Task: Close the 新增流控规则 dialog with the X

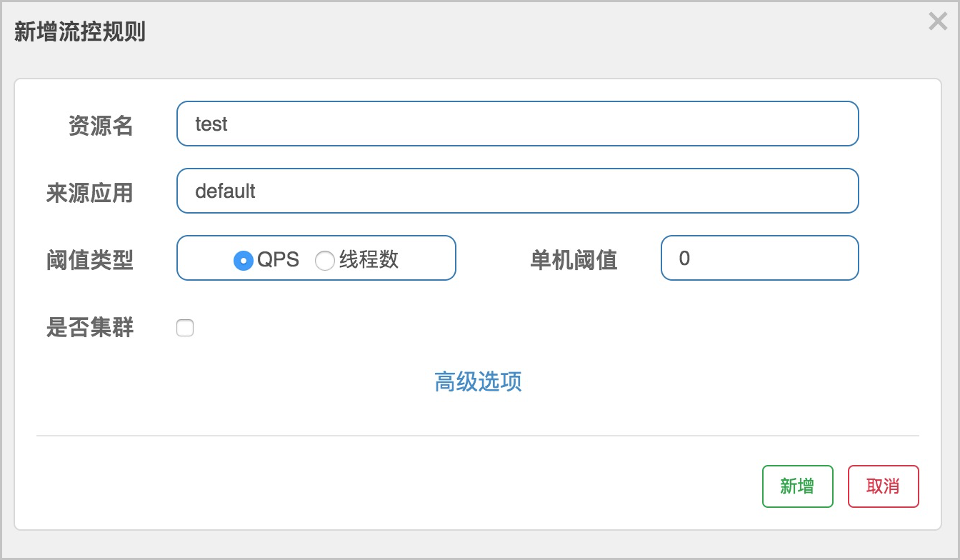Action: click(938, 21)
